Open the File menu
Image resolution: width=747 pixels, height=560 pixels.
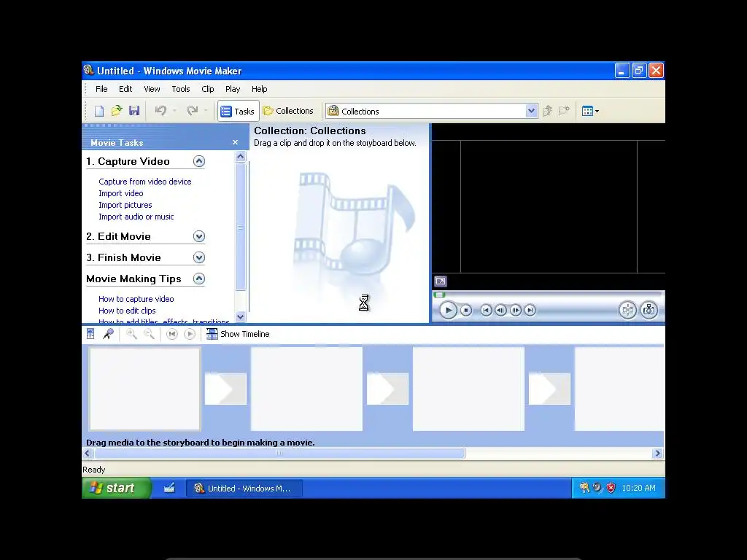[x=101, y=89]
